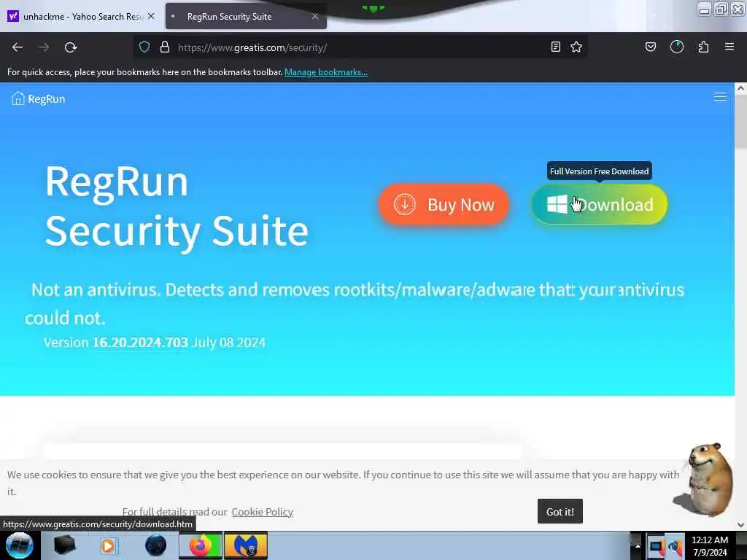
Task: Open Firefox application menu
Action: pyautogui.click(x=729, y=47)
